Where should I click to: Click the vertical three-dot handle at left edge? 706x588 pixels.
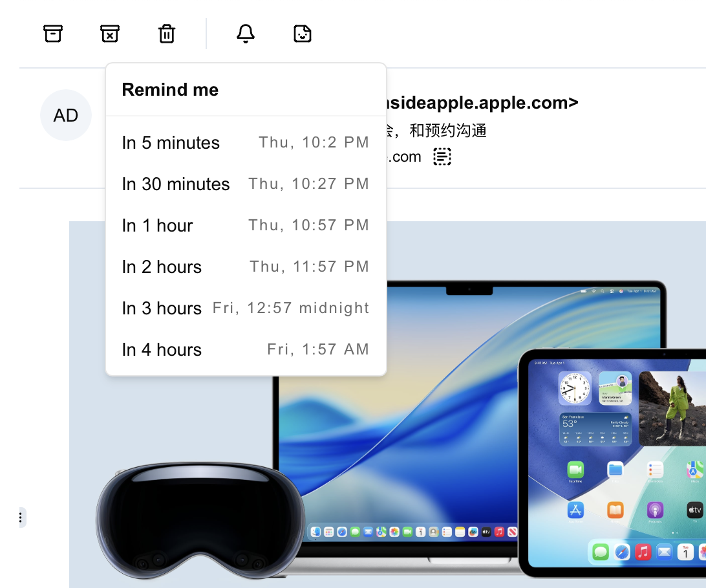(21, 517)
